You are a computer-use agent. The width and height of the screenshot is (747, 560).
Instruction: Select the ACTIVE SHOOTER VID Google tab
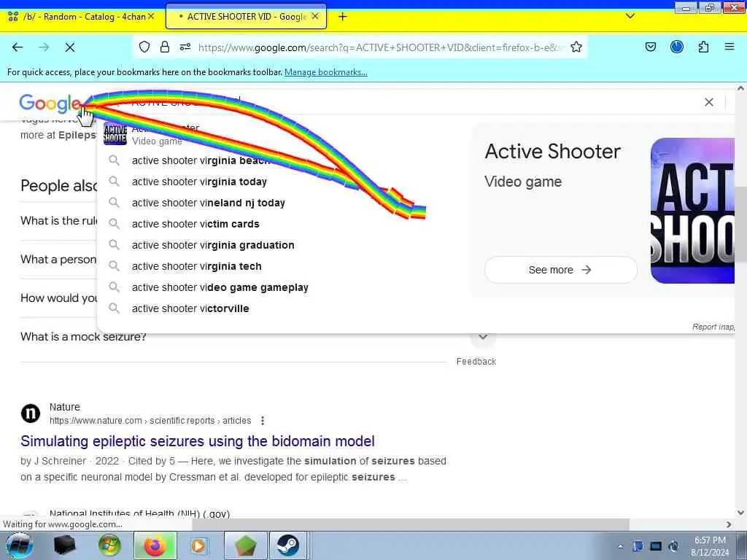pyautogui.click(x=246, y=17)
